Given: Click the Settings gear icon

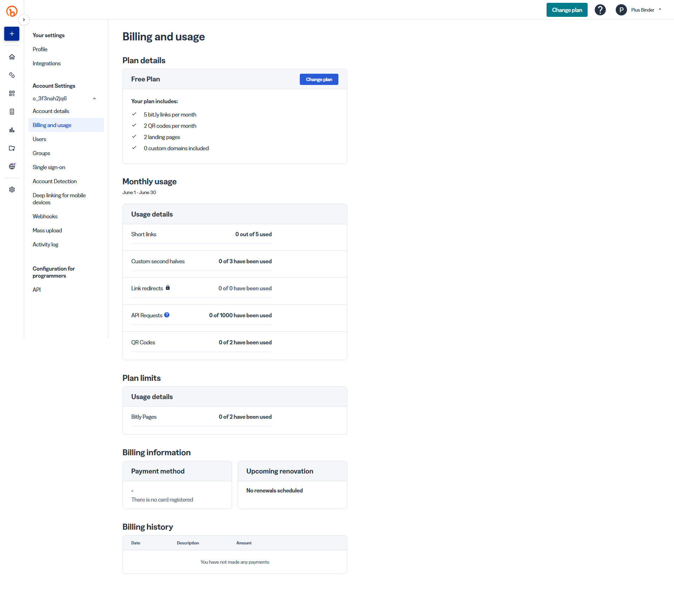Looking at the screenshot, I should coord(12,190).
